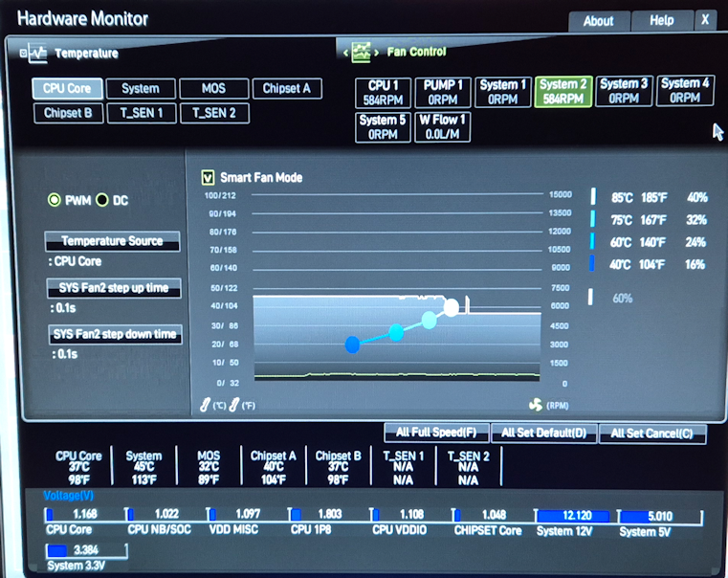Click the 75°C 32% point marker

click(593, 219)
